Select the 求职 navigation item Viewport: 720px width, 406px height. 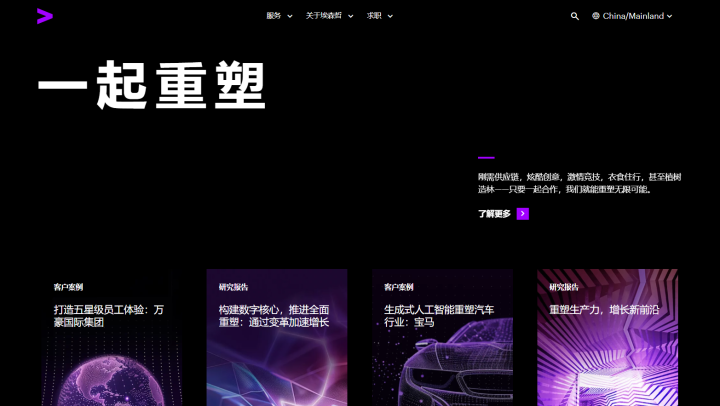(x=374, y=16)
